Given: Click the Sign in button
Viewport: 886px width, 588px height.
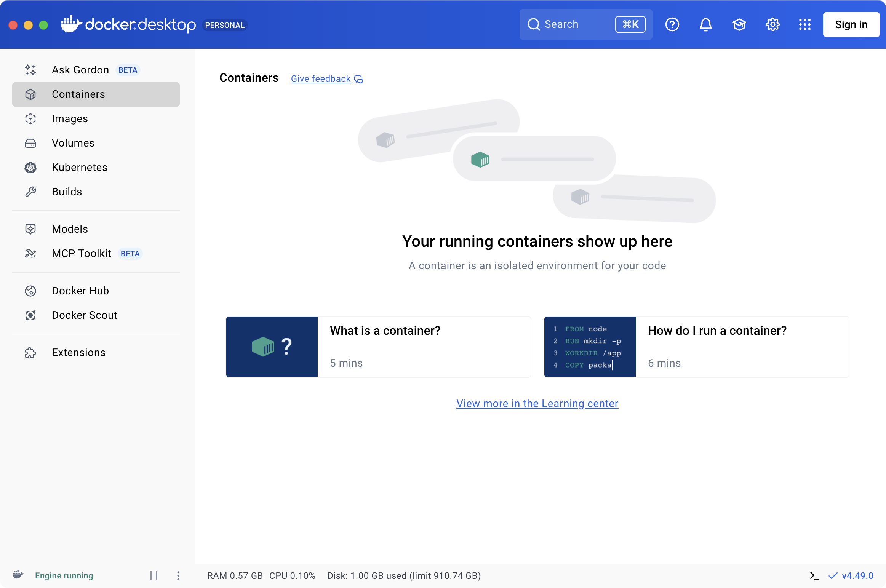Looking at the screenshot, I should [x=851, y=24].
